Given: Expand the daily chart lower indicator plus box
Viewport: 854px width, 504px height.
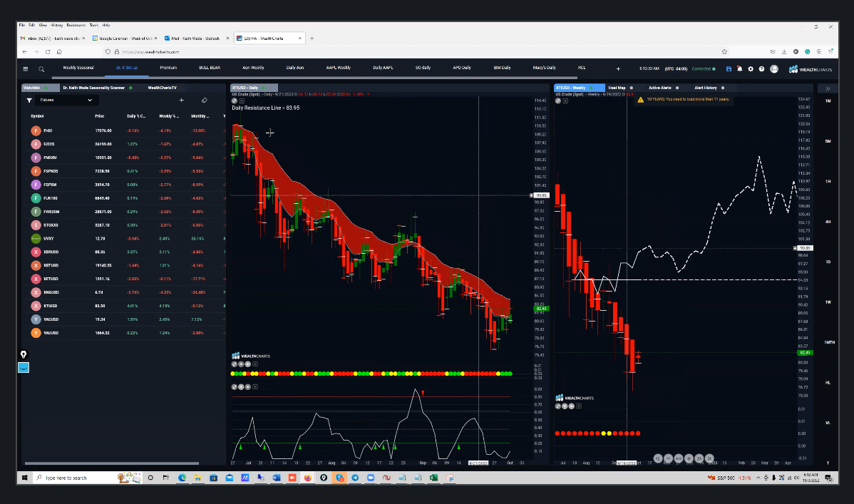Looking at the screenshot, I should pyautogui.click(x=255, y=387).
